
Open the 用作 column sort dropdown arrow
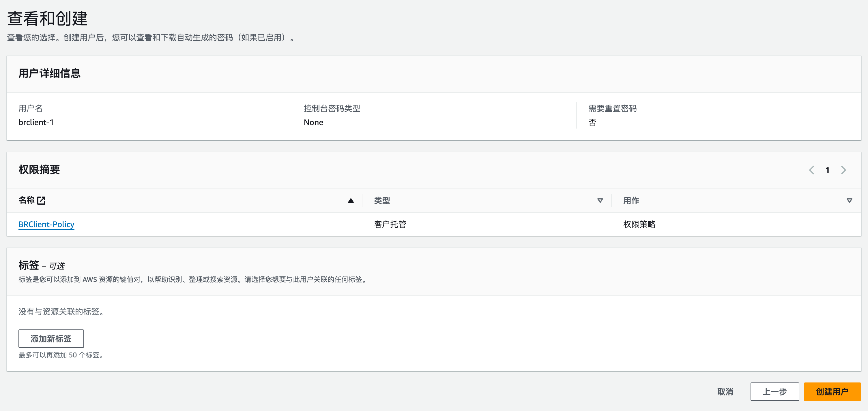tap(849, 201)
